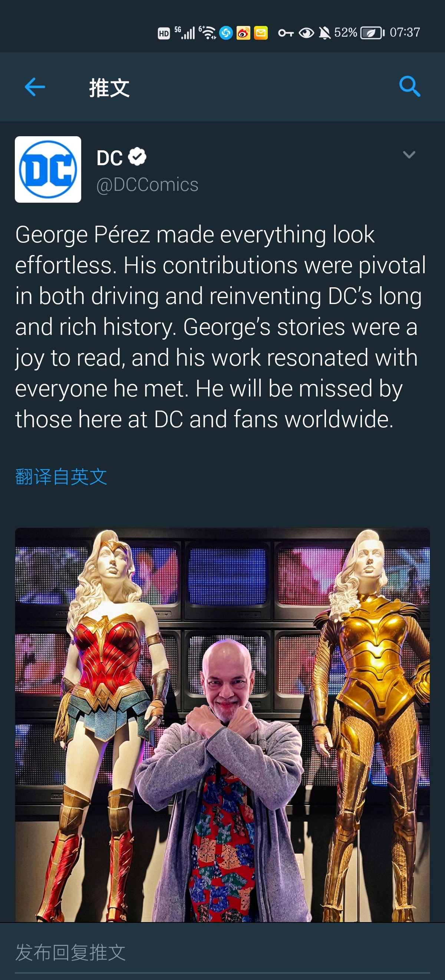The image size is (445, 980).
Task: Tap the blue swirl app icon in status bar
Action: [x=226, y=33]
